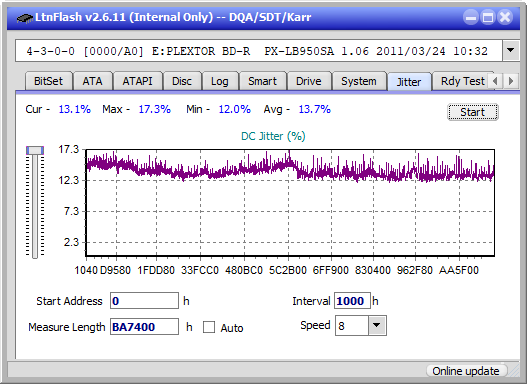Click the vertical jitter scale slider handle

click(x=35, y=150)
